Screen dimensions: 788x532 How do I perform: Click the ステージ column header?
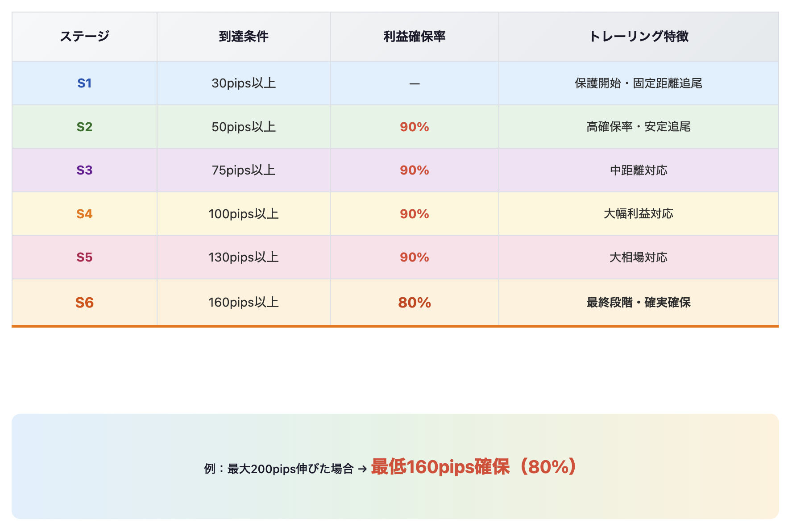84,37
